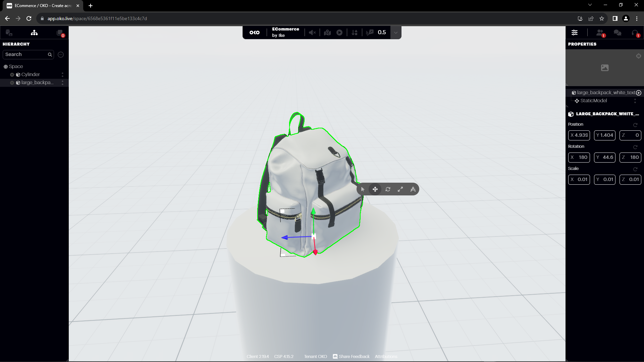Image resolution: width=644 pixels, height=362 pixels.
Task: Open the chat panel
Action: (618, 33)
